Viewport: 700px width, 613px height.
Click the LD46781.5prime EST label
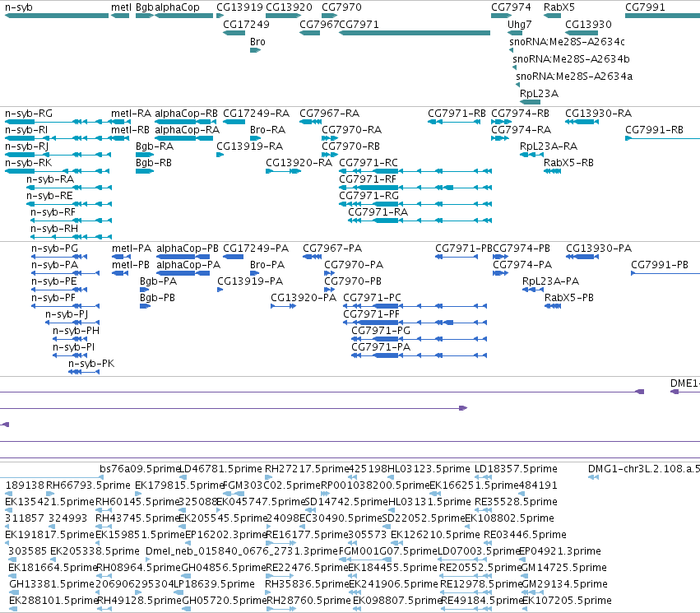(220, 469)
